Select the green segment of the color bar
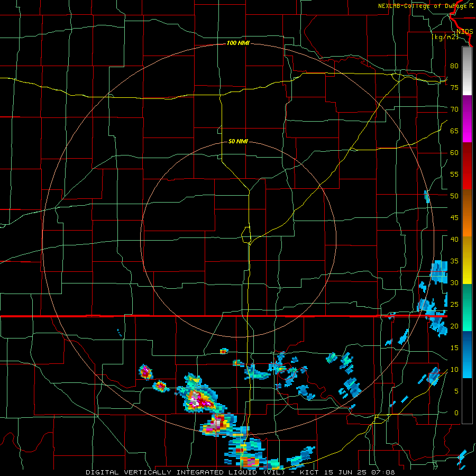 [467, 307]
